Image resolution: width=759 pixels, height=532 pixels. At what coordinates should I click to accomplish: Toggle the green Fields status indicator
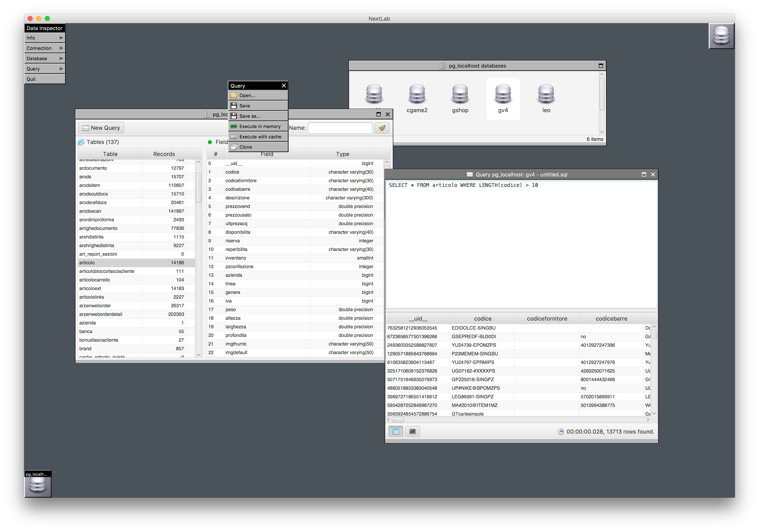[x=210, y=142]
